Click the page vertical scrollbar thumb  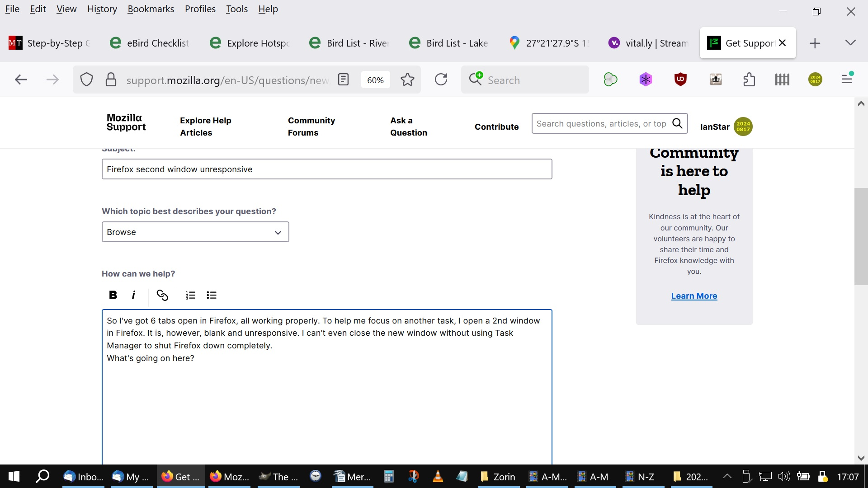click(861, 236)
